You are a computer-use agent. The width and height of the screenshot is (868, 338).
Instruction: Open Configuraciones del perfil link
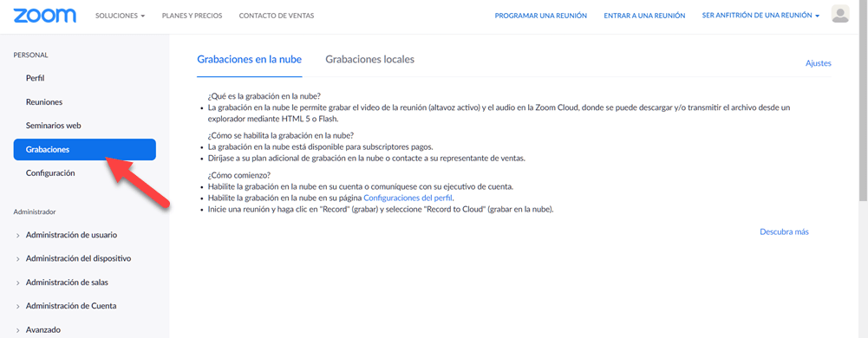408,198
